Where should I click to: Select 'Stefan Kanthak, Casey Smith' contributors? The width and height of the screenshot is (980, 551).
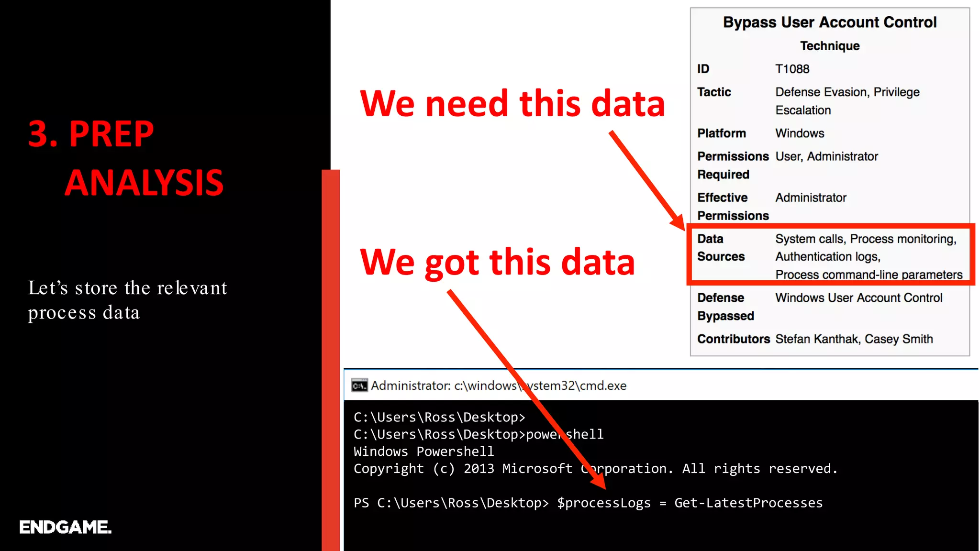click(854, 339)
